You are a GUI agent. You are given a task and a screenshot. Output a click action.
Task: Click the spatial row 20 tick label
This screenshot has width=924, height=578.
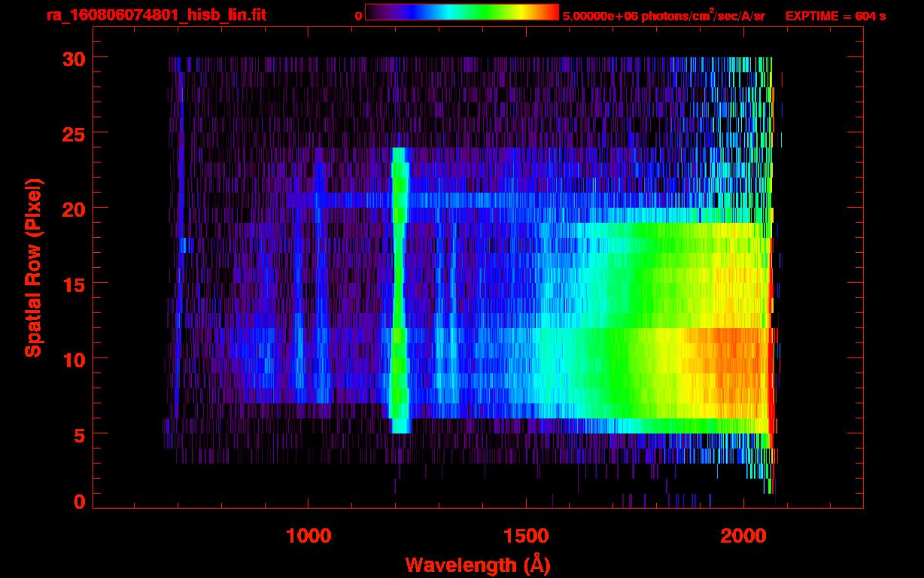[73, 208]
